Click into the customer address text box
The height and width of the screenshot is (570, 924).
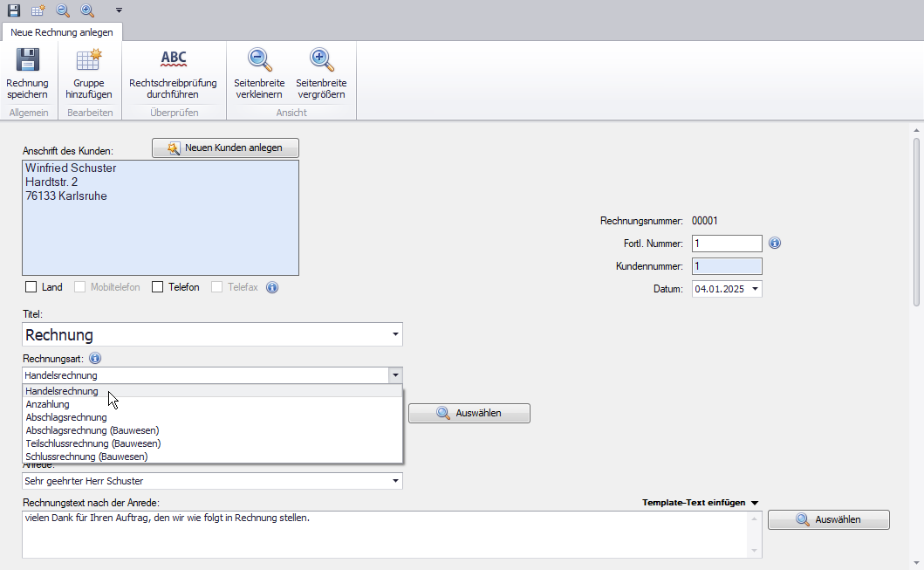(161, 217)
